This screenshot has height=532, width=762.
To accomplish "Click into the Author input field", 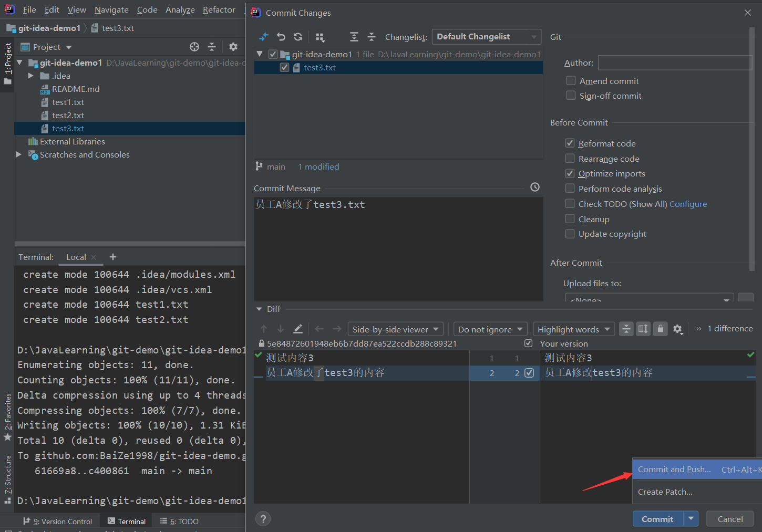I will tap(675, 63).
